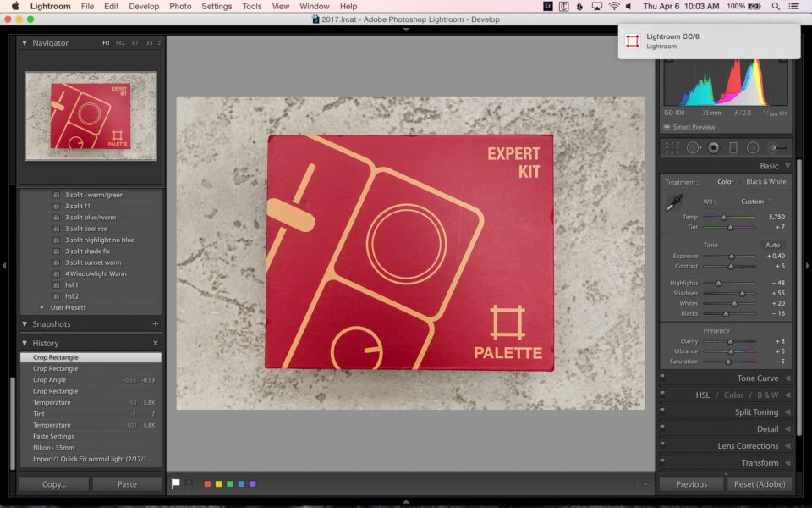
Task: Open the Wi-Fi status menu
Action: (614, 6)
